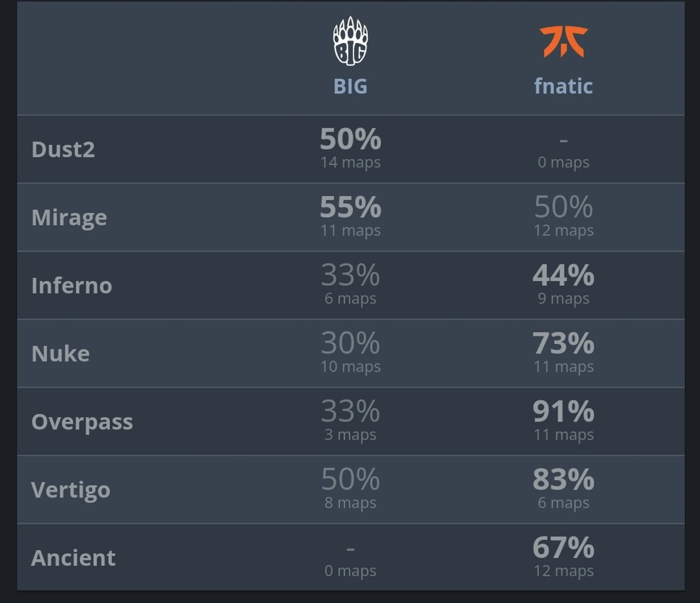Click BIG's 14 maps Dust2 count
Image resolution: width=700 pixels, height=603 pixels.
(x=350, y=163)
